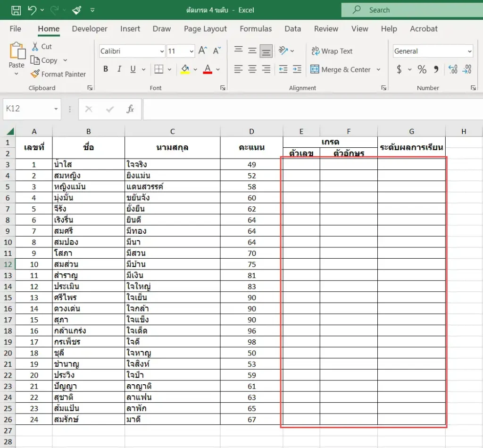Open the Calibri font name dropdown
The image size is (483, 448).
click(x=133, y=51)
